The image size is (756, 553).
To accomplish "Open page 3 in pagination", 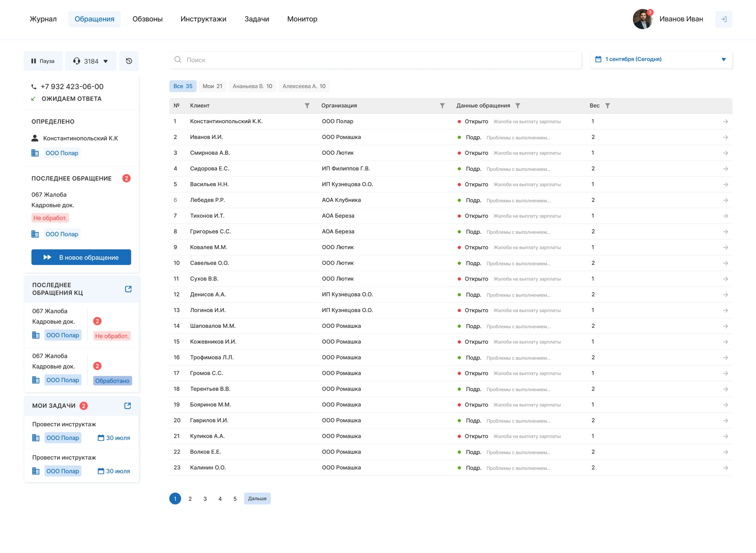I will click(205, 498).
